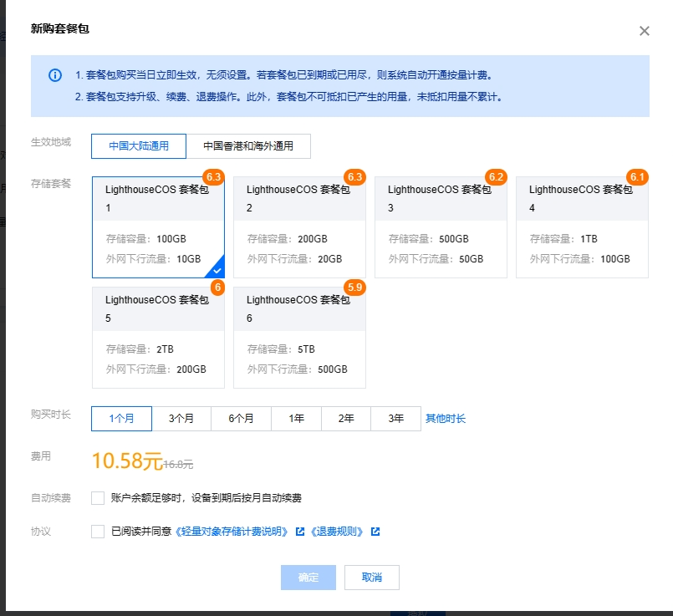Click external-link icon after 退费规则
The image size is (673, 616).
375,532
